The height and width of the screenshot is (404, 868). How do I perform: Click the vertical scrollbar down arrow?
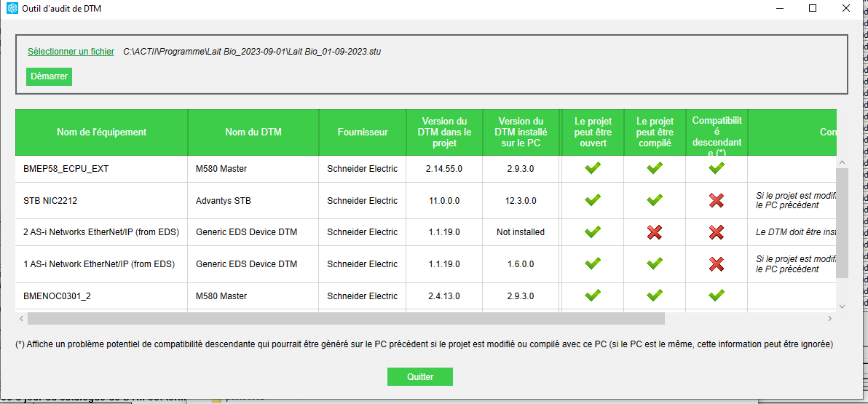pyautogui.click(x=843, y=306)
